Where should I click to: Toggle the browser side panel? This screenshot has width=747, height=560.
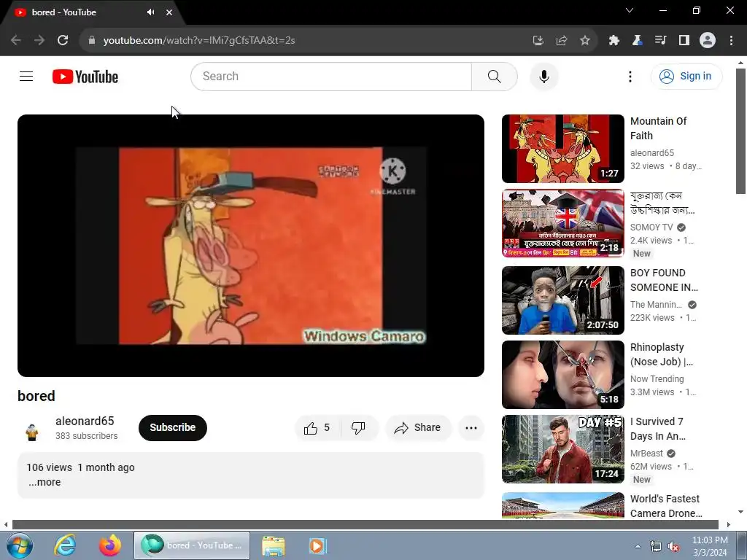click(684, 40)
